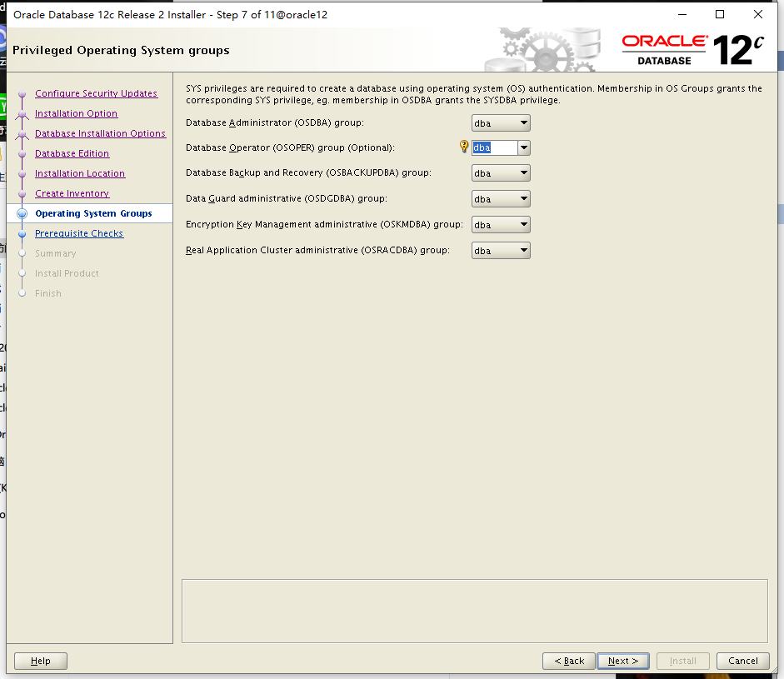This screenshot has height=679, width=784.
Task: Open the OSDBA group dropdown
Action: (x=501, y=123)
